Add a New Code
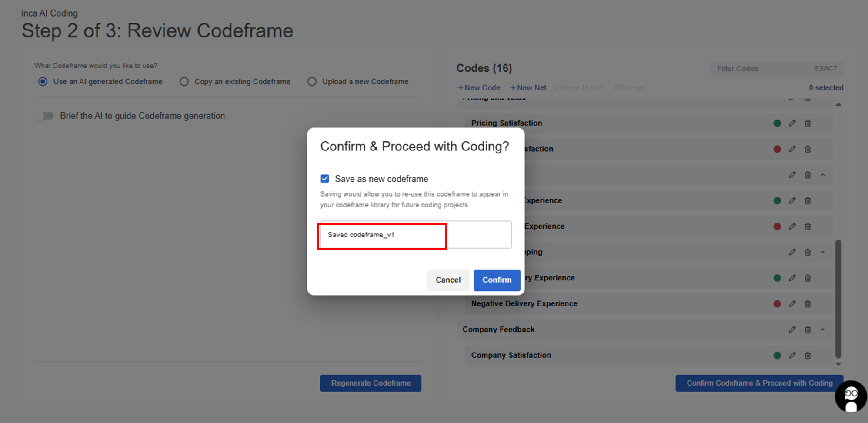 click(x=479, y=88)
